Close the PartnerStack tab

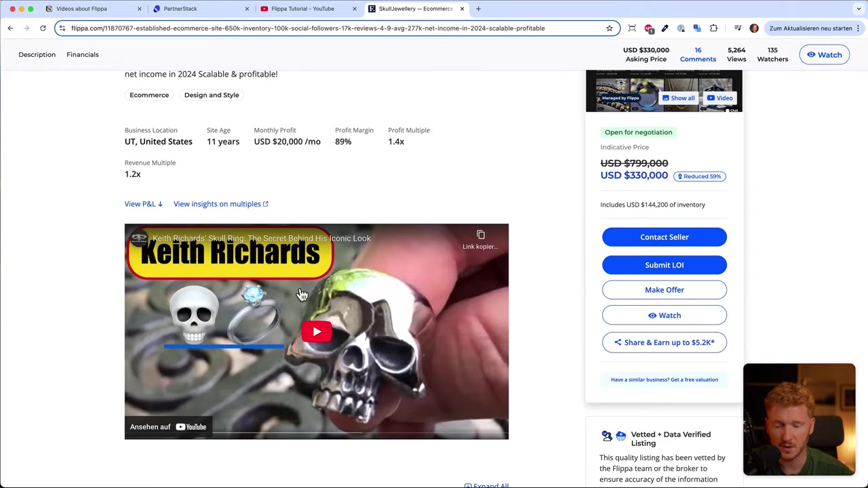tap(247, 9)
